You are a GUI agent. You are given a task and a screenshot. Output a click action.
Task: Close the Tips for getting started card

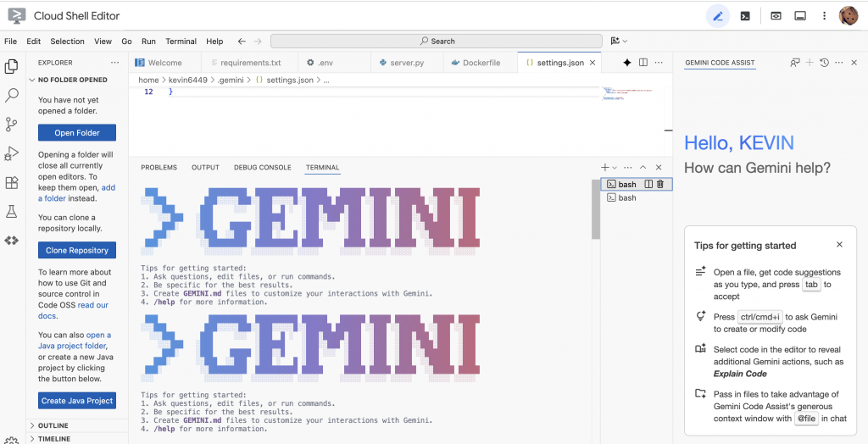[840, 245]
